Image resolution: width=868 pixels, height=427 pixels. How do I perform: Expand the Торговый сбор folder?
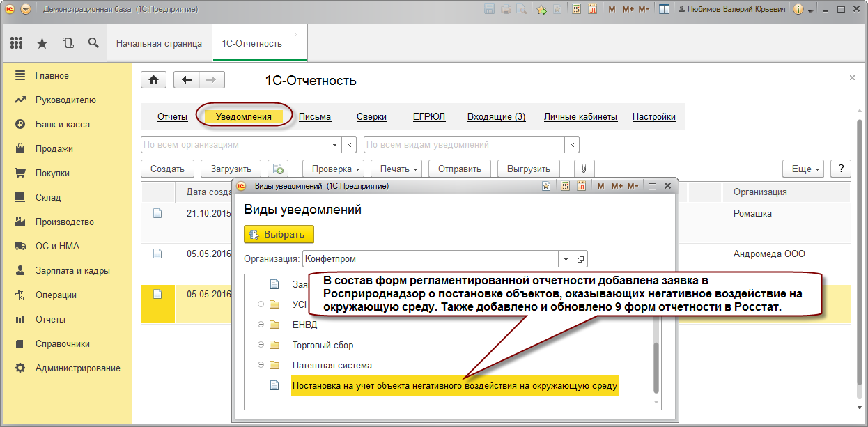click(x=261, y=345)
